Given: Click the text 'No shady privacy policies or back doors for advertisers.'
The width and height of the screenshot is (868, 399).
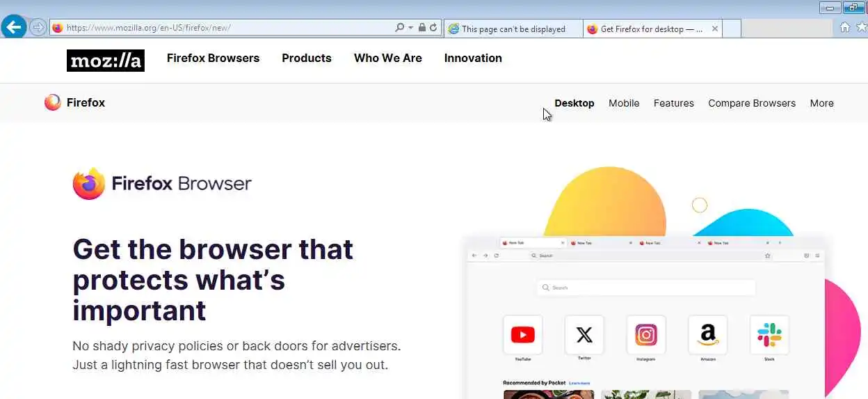Looking at the screenshot, I should pyautogui.click(x=236, y=346).
